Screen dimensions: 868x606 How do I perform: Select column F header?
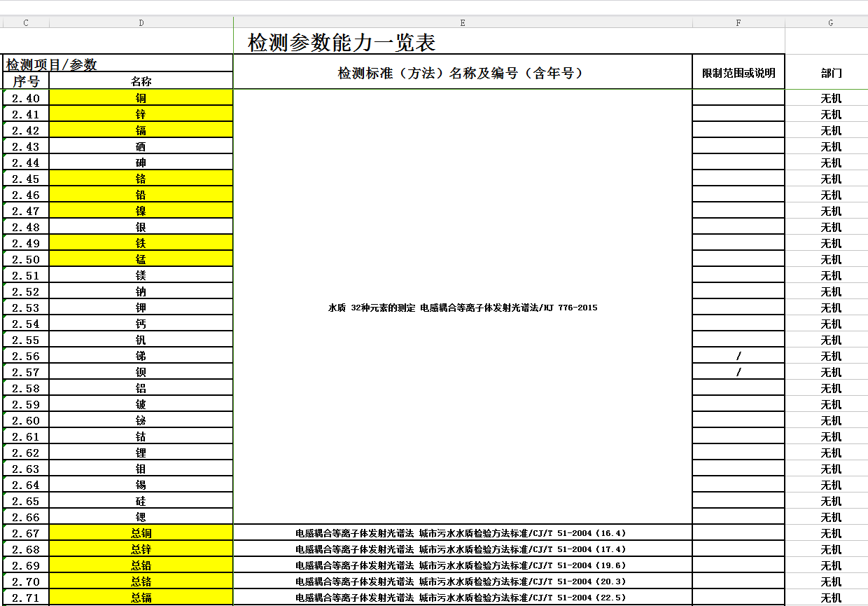[x=738, y=22]
